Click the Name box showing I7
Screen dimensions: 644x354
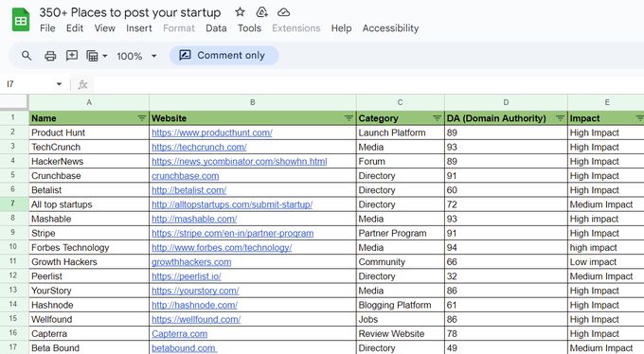(28, 84)
